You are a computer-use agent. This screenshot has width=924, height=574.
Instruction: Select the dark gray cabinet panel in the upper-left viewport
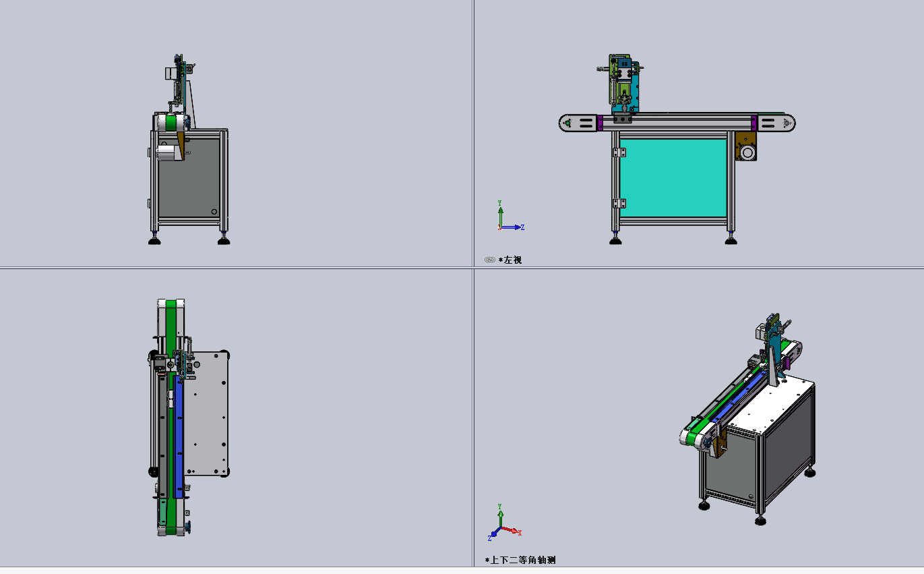(189, 177)
